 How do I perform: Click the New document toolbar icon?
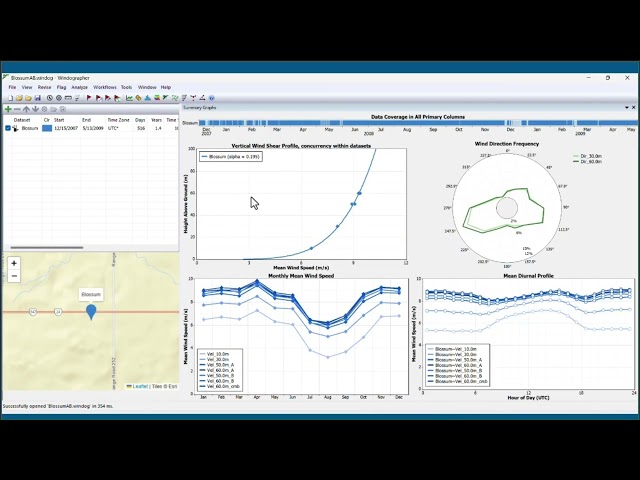click(x=11, y=98)
